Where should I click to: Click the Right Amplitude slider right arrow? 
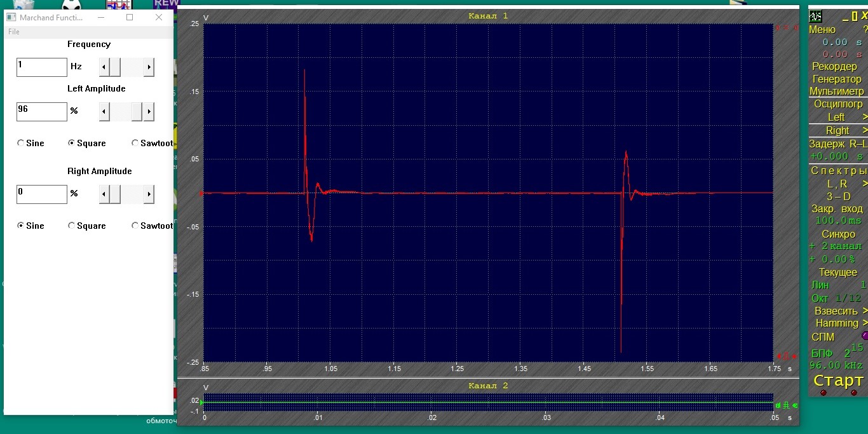coord(149,194)
